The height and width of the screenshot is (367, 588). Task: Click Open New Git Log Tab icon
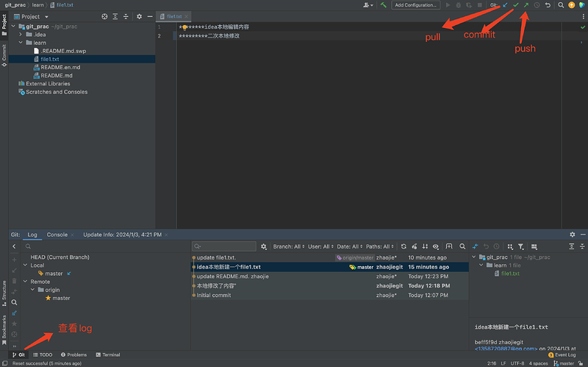(x=449, y=246)
